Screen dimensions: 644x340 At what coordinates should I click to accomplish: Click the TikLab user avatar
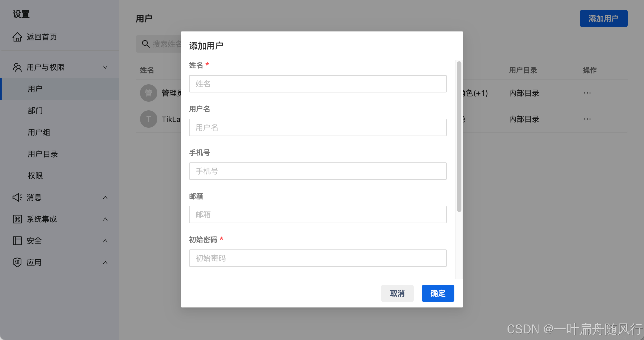[149, 119]
